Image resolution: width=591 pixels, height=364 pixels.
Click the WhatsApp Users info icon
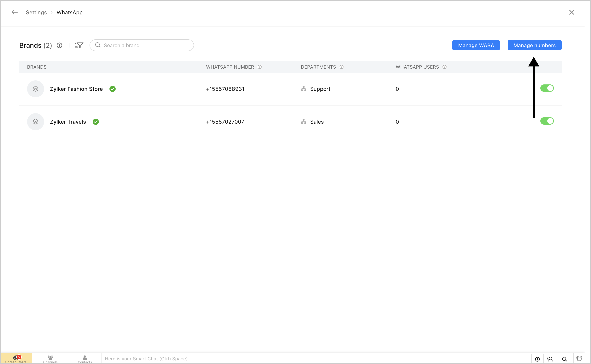click(x=445, y=67)
